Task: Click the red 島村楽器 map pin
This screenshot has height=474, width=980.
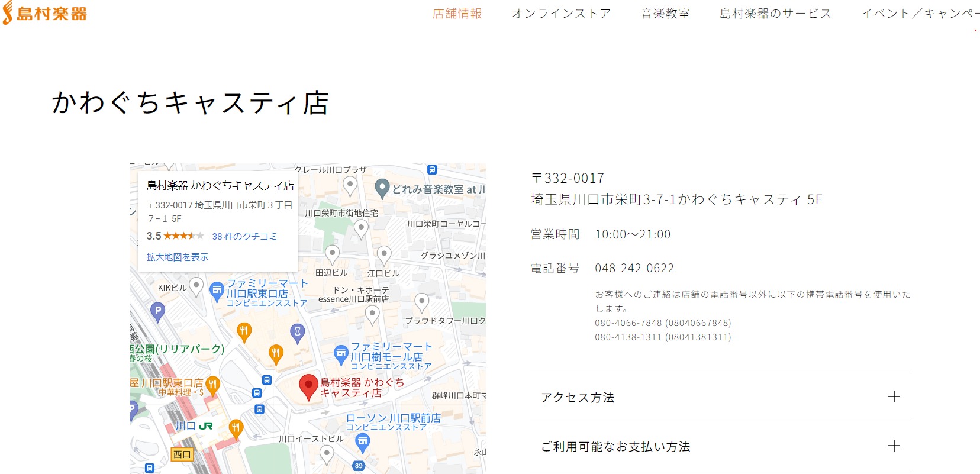Action: click(x=308, y=388)
